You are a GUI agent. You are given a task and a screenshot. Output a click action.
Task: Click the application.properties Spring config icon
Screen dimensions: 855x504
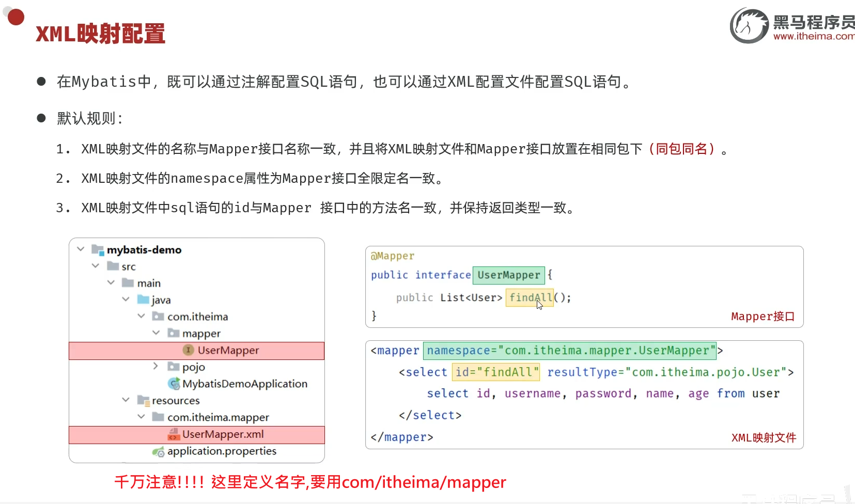pyautogui.click(x=159, y=452)
